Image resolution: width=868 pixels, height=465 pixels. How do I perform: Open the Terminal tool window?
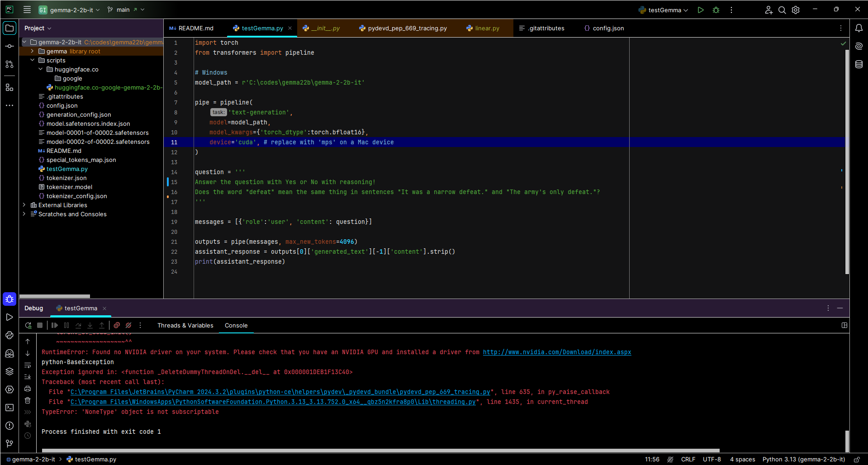pos(9,408)
